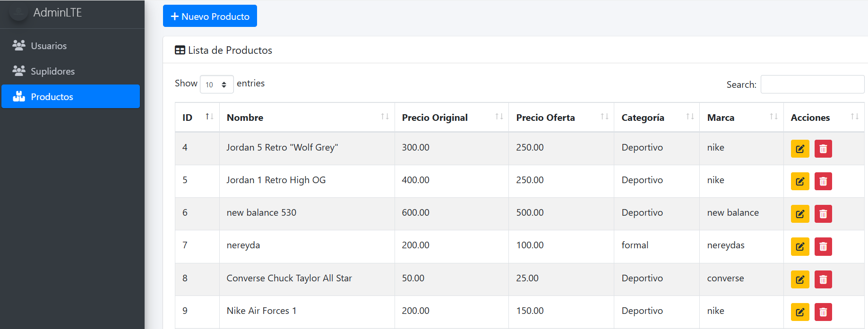Delete the Jordan 1 Retro High OG product
The width and height of the screenshot is (868, 329).
coord(823,181)
